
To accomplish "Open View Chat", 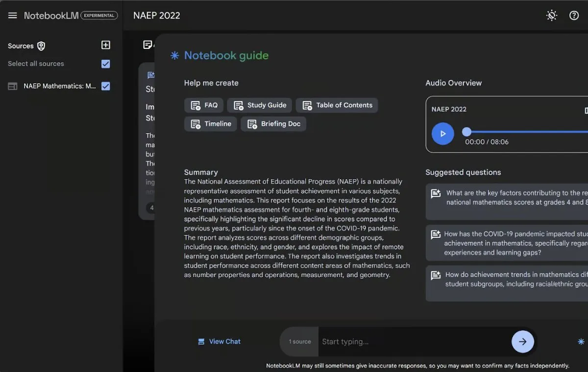I will coord(219,342).
